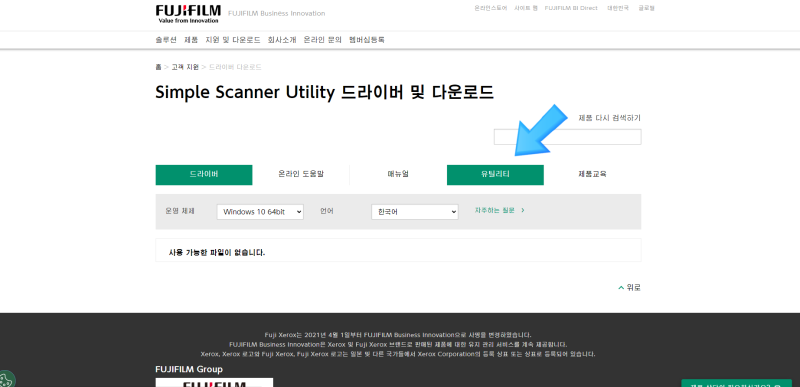Click the FUJIFILM Business Innovation header text
This screenshot has height=387, width=800.
(277, 14)
